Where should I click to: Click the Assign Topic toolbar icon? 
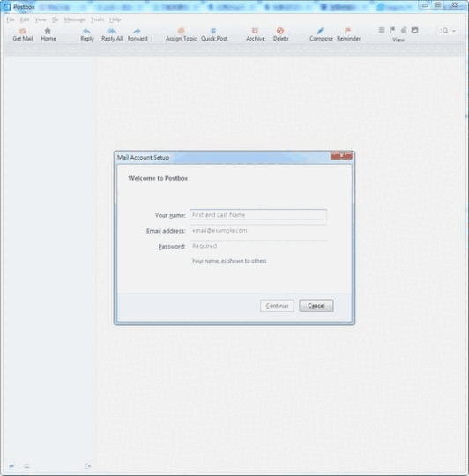(x=181, y=31)
